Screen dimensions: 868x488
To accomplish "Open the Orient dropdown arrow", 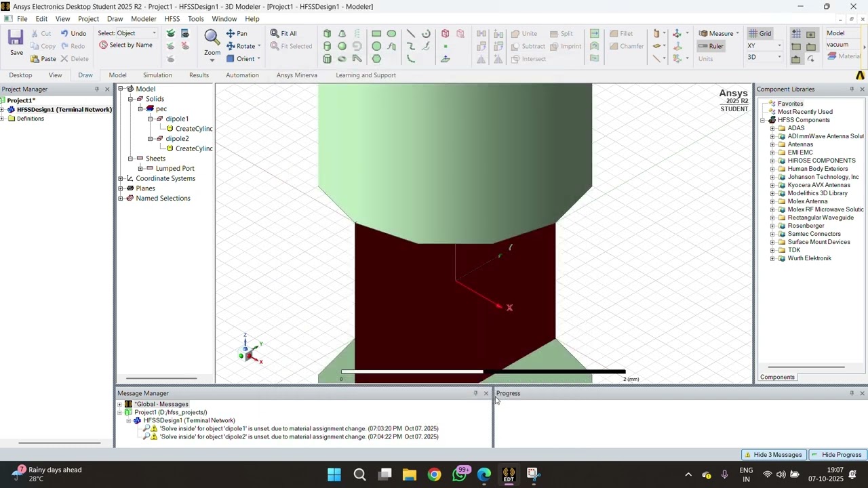I will point(258,59).
